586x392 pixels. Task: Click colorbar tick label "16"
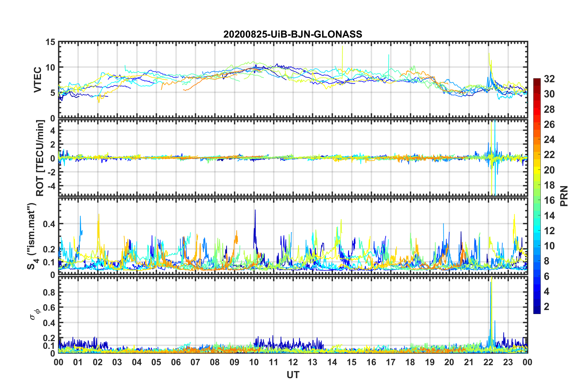coord(549,200)
